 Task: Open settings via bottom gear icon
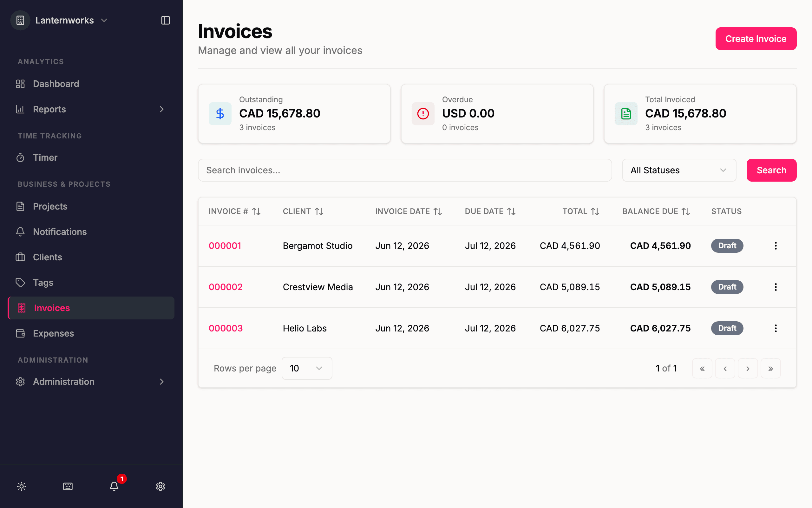160,486
